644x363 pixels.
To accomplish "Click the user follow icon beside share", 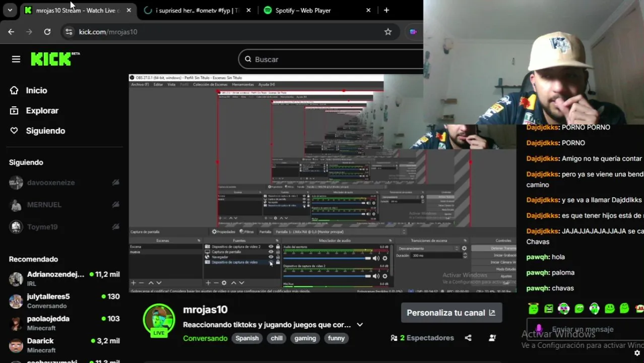I will 492,338.
